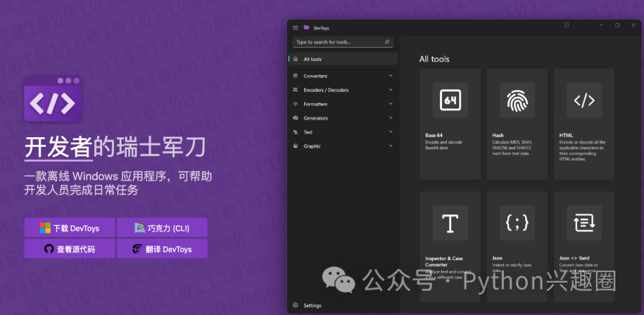Open the Hash fingerprint icon

coord(517,100)
